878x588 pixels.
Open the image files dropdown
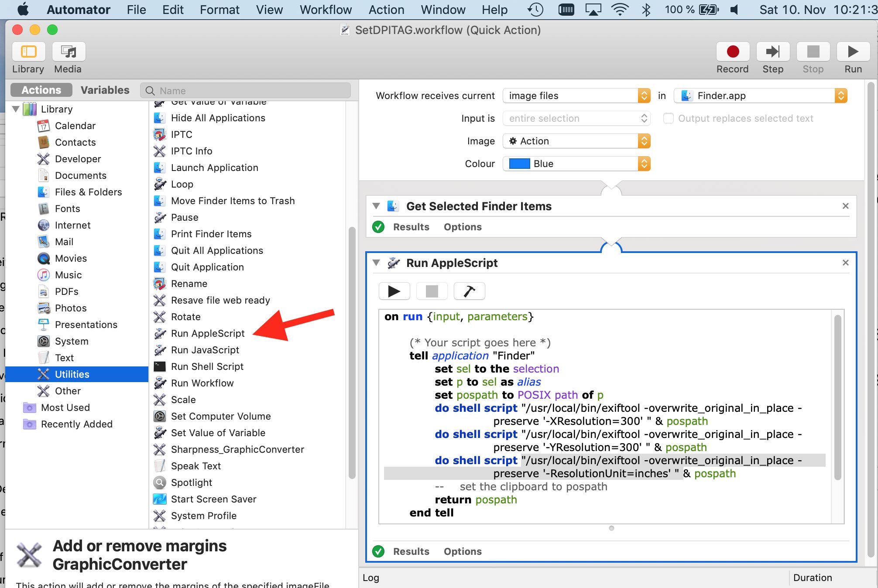(x=576, y=96)
